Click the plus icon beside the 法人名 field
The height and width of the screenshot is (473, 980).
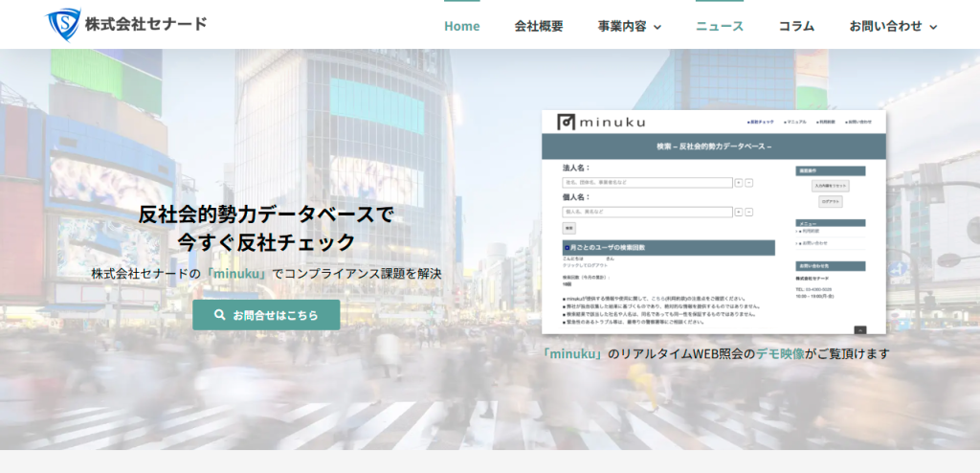tap(738, 182)
